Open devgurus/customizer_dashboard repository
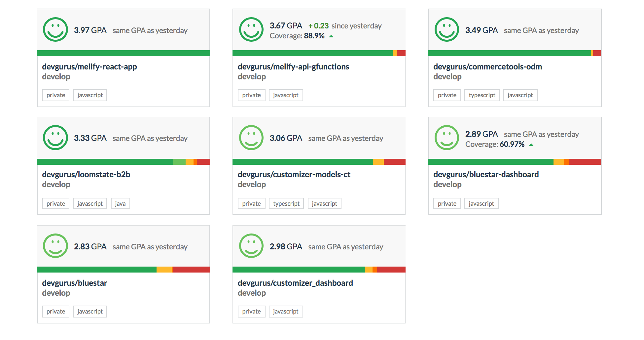The width and height of the screenshot is (644, 340). (x=295, y=283)
